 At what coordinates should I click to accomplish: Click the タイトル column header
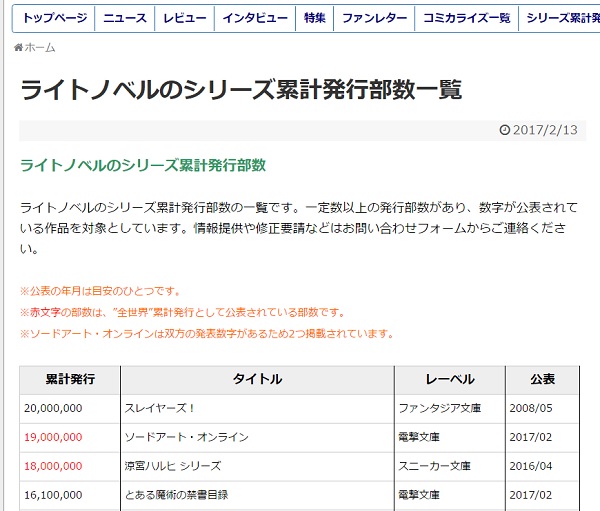pos(258,379)
